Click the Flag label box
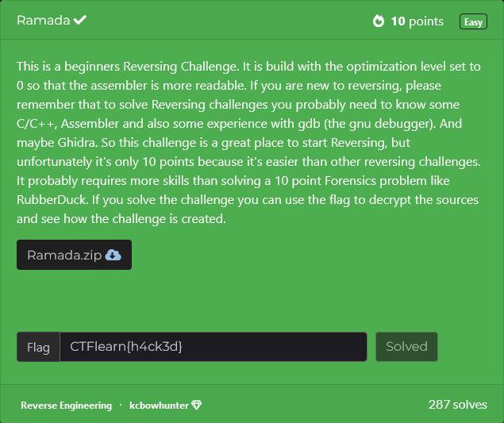 [x=38, y=347]
